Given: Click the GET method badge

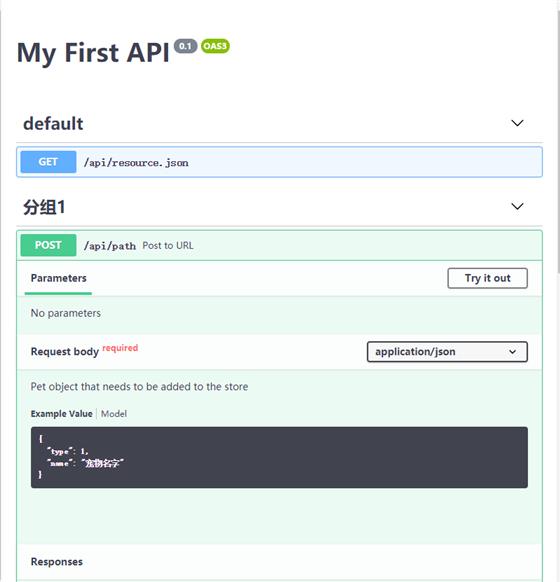Looking at the screenshot, I should 48,162.
